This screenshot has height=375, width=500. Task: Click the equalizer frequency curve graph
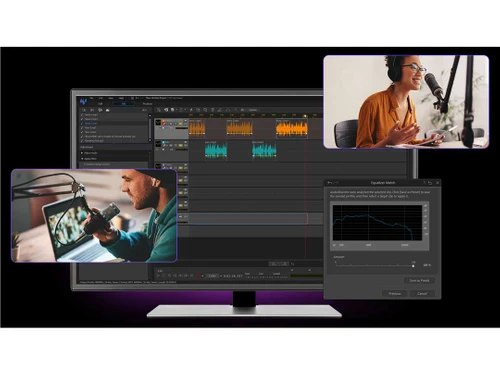377,222
